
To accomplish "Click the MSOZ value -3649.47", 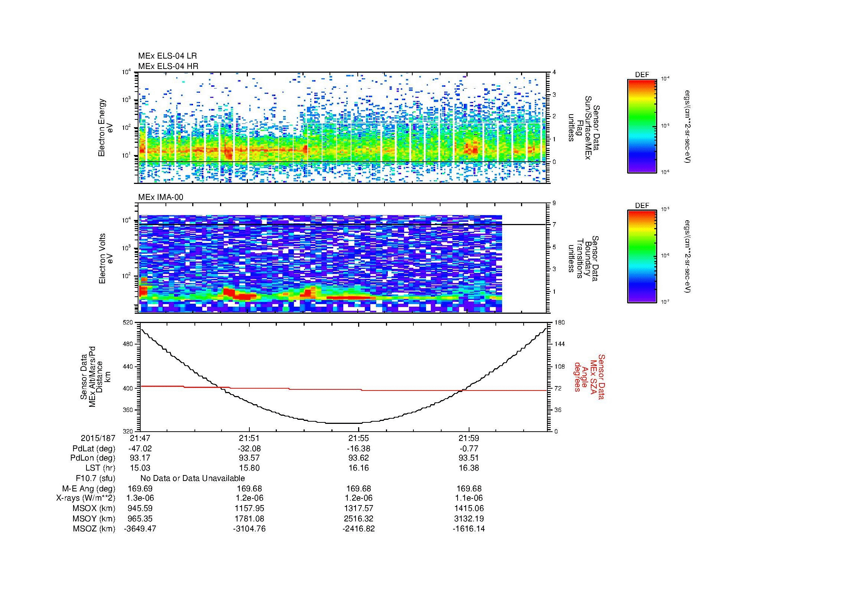I will [140, 529].
